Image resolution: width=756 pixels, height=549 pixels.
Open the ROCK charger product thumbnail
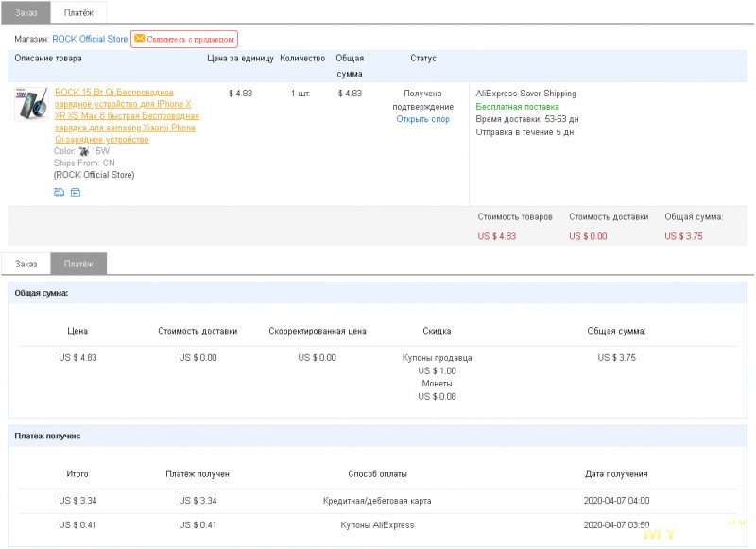pos(32,104)
